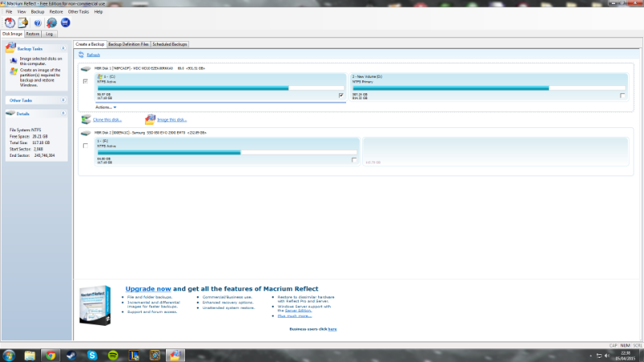Click the Refresh icon above disk list
Screen dimensions: 644x362
[x=82, y=55]
